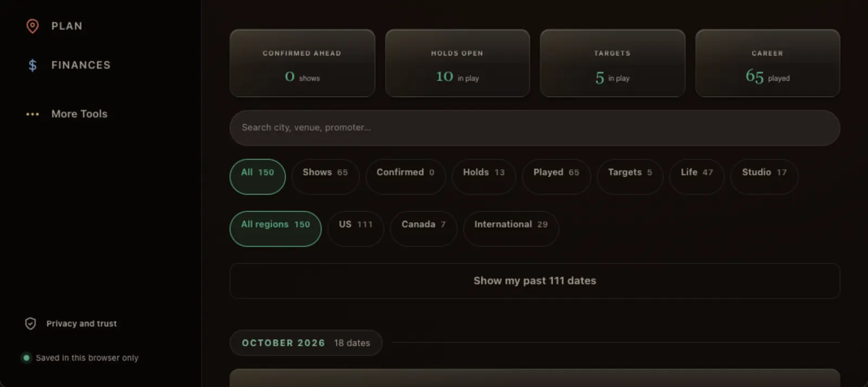Select the All 150 filter chip

[258, 177]
